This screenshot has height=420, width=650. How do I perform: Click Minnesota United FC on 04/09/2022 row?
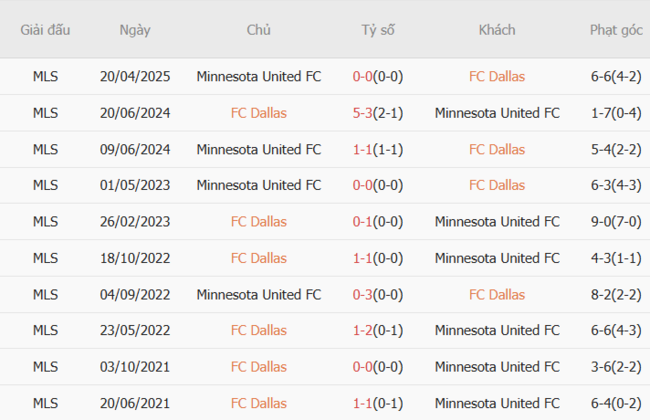[259, 294]
